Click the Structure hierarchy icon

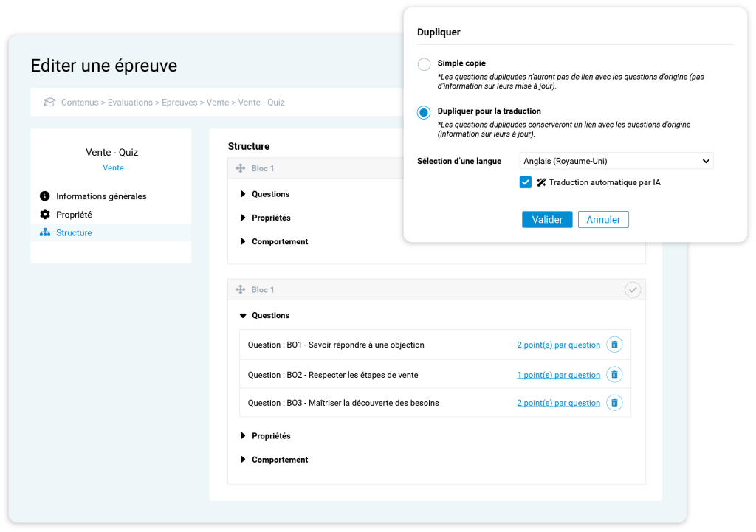point(45,232)
